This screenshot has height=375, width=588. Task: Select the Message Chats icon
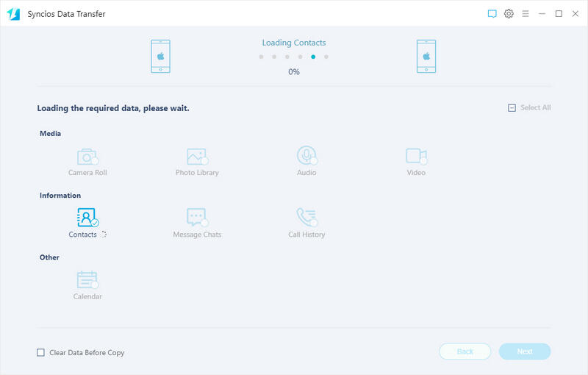click(x=196, y=218)
